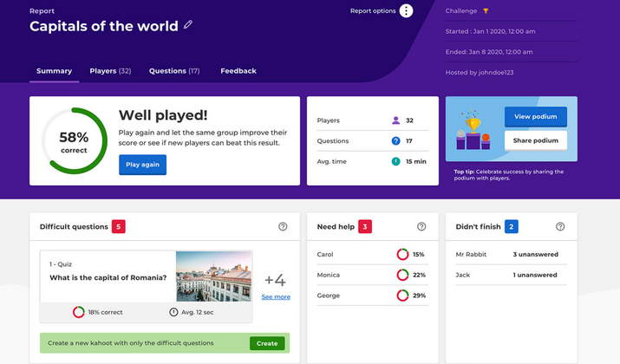Click the red Difficult questions count badge

tap(119, 226)
